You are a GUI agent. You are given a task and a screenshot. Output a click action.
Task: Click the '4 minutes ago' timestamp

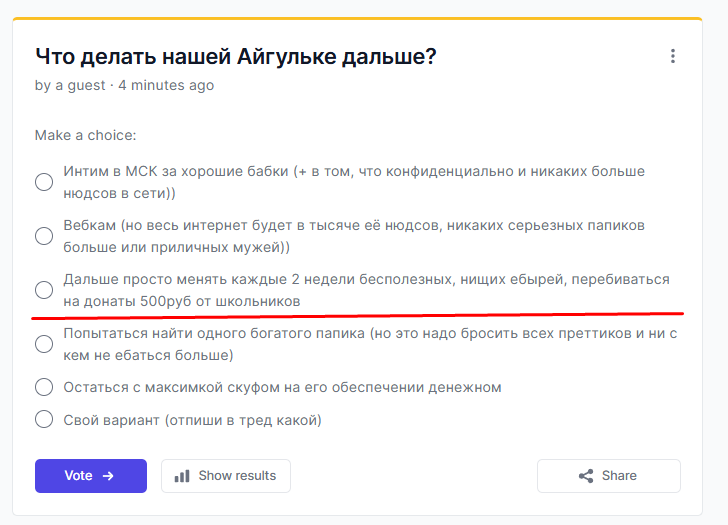[166, 85]
